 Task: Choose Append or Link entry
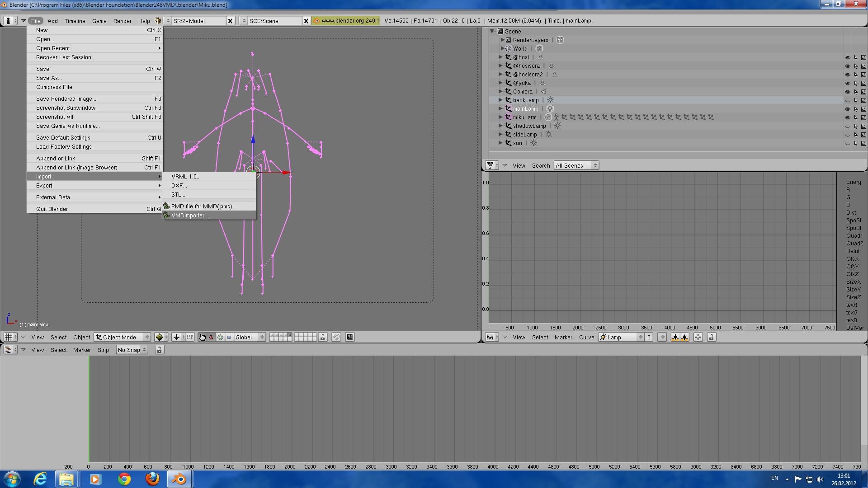(x=95, y=159)
